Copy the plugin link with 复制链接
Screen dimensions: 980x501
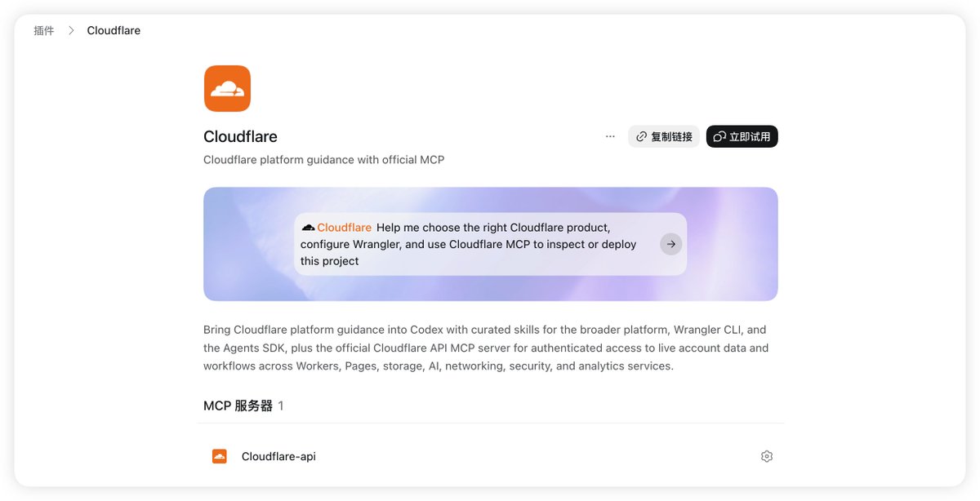point(664,136)
